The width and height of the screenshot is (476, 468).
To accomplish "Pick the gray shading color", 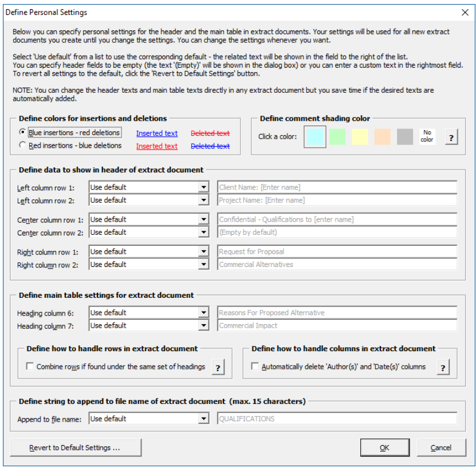I will point(404,136).
